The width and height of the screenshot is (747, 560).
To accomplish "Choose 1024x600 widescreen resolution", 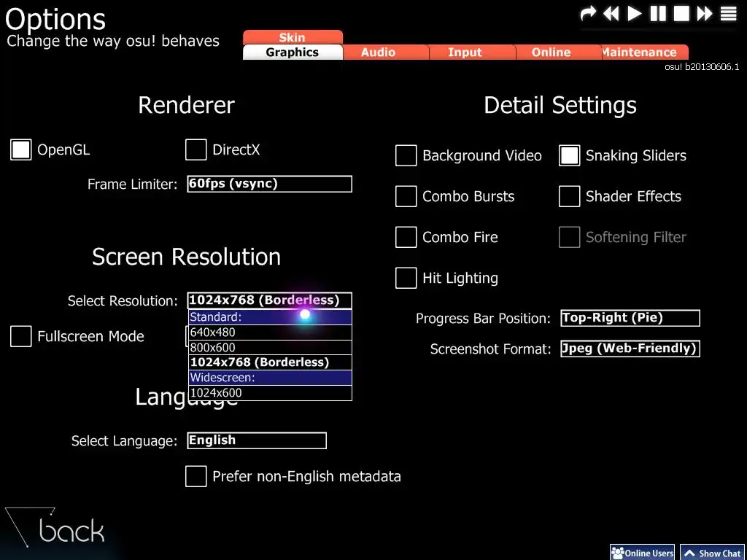I will 270,393.
